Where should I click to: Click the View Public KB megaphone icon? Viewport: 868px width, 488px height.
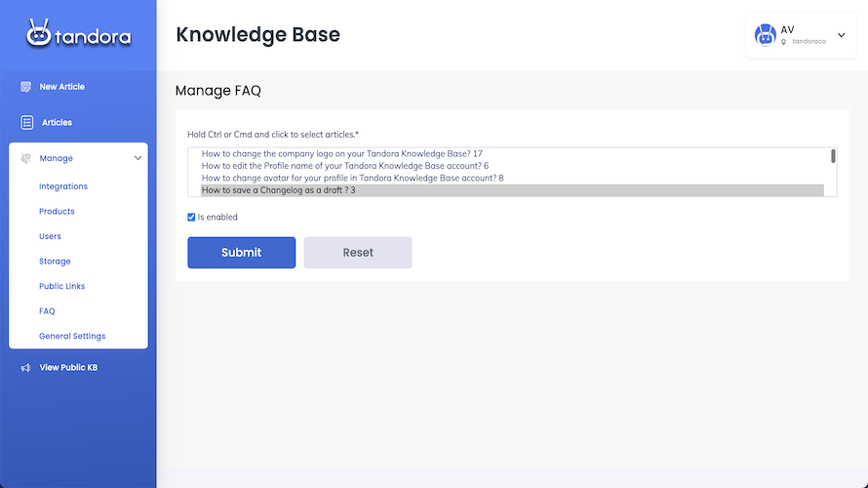tap(25, 368)
